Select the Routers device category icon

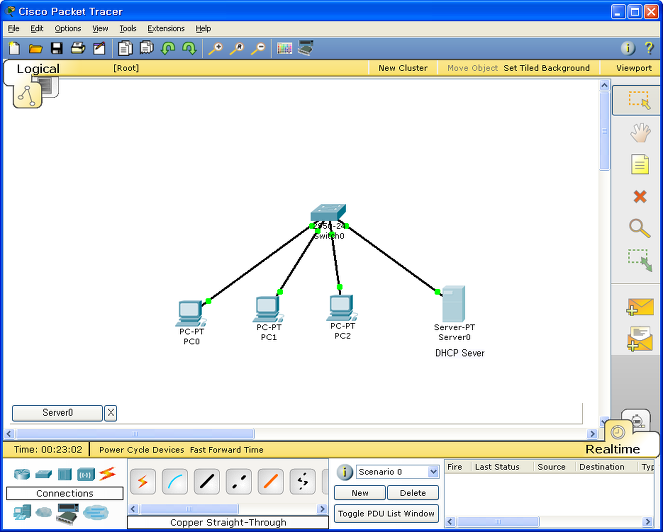point(22,474)
